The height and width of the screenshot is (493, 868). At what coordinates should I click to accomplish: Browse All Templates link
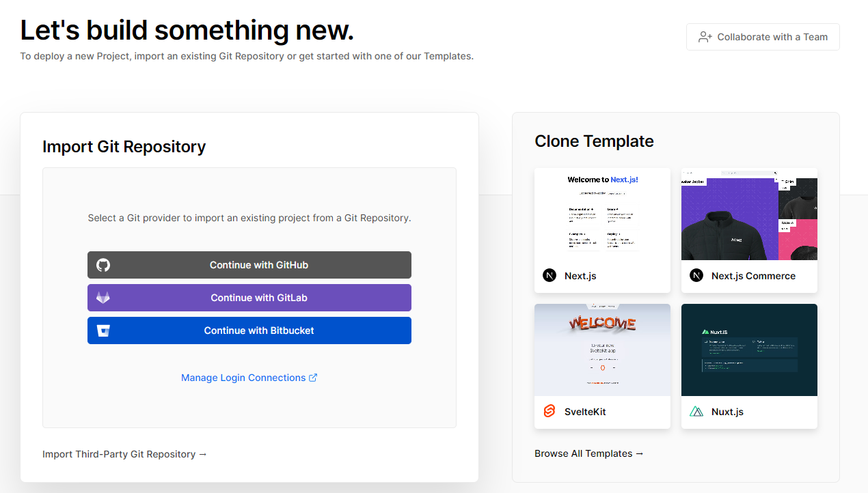(x=589, y=453)
